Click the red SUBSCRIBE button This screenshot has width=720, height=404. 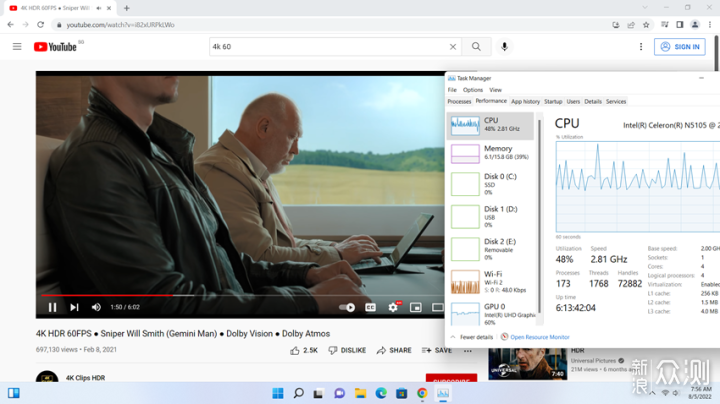pyautogui.click(x=451, y=378)
